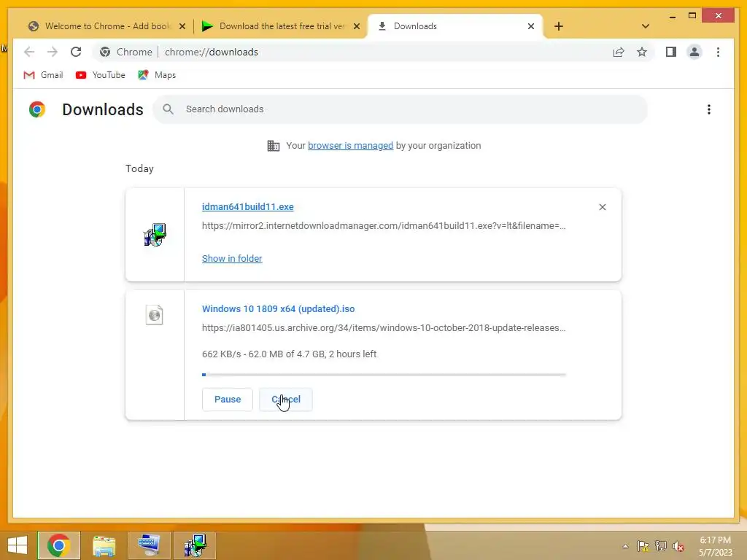Cancel the Windows 10 ISO download
The height and width of the screenshot is (560, 747).
click(x=286, y=399)
